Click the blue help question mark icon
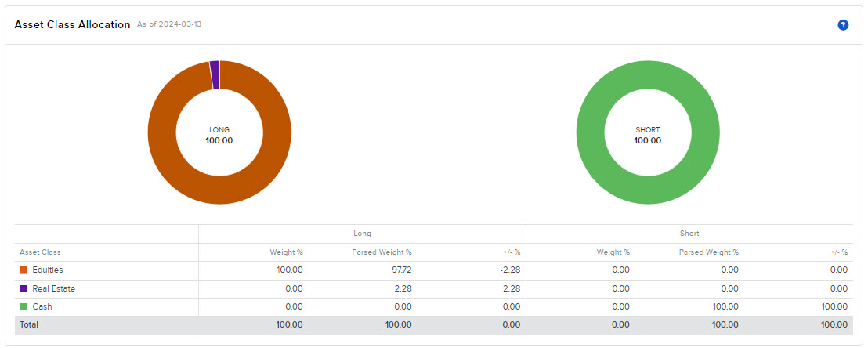Image resolution: width=868 pixels, height=348 pixels. tap(843, 25)
